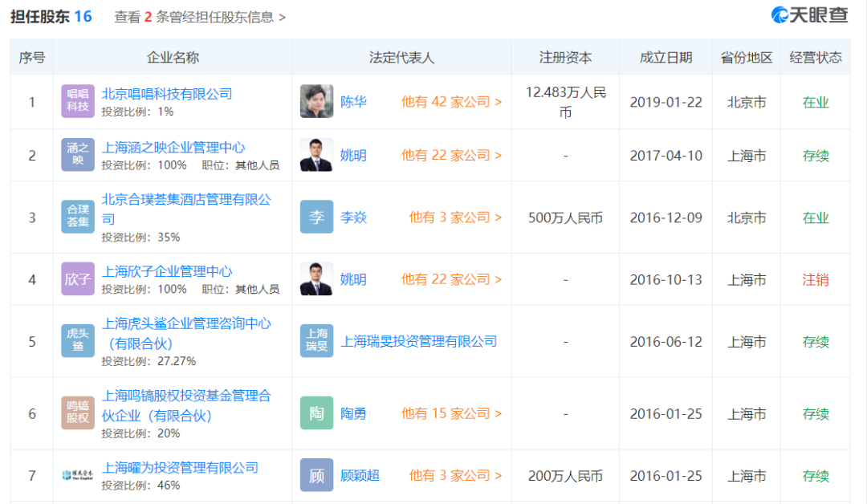Image resolution: width=867 pixels, height=504 pixels.
Task: Click the 涵之映 company logo icon
Action: click(x=77, y=155)
